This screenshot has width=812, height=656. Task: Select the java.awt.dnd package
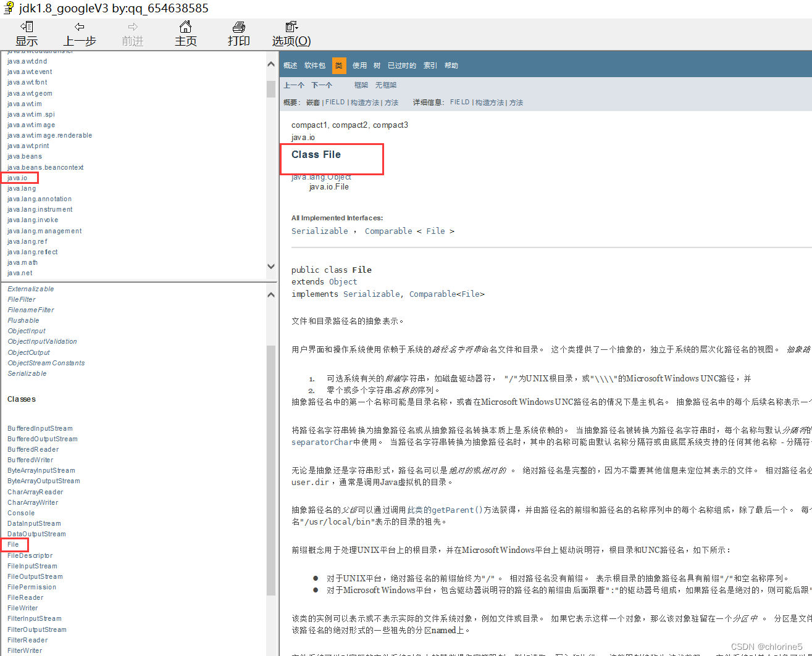[27, 61]
